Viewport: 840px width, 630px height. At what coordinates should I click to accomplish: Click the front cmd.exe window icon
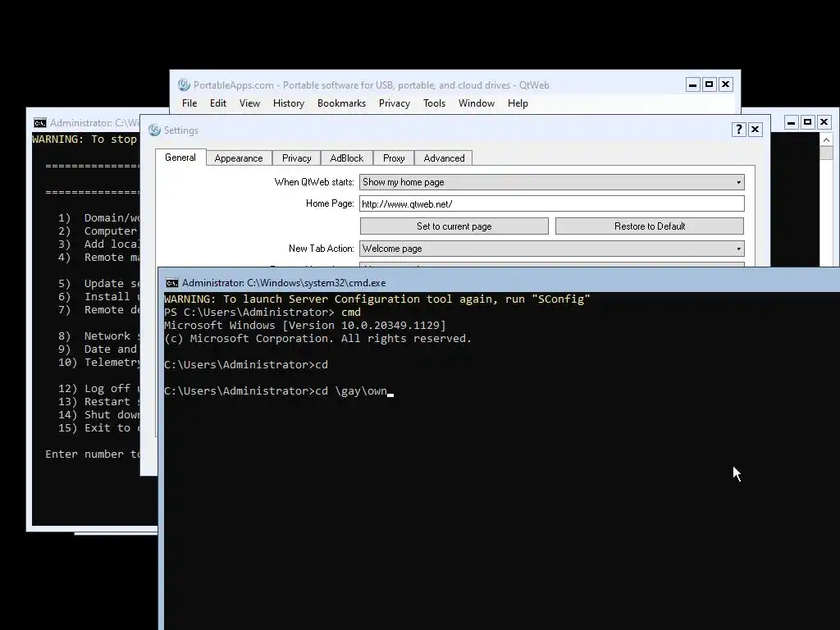[x=172, y=283]
